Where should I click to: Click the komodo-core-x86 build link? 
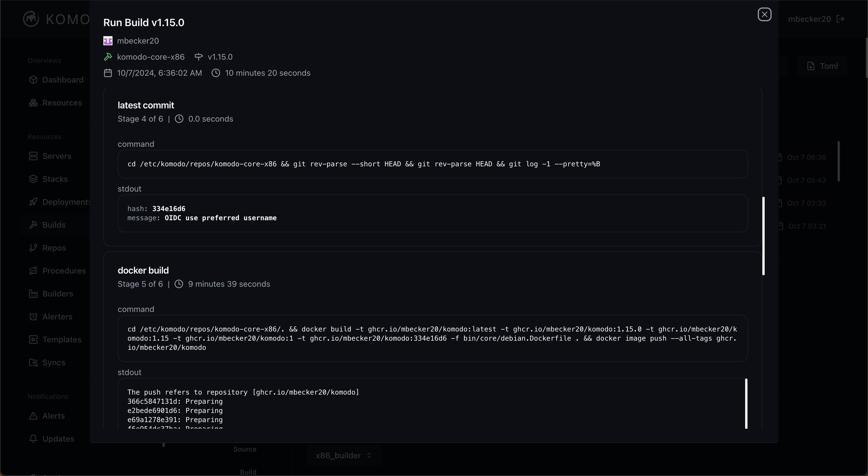[x=151, y=57]
